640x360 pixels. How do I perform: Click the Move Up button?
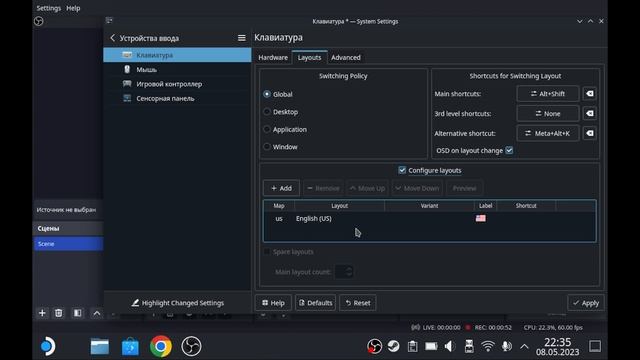click(367, 188)
